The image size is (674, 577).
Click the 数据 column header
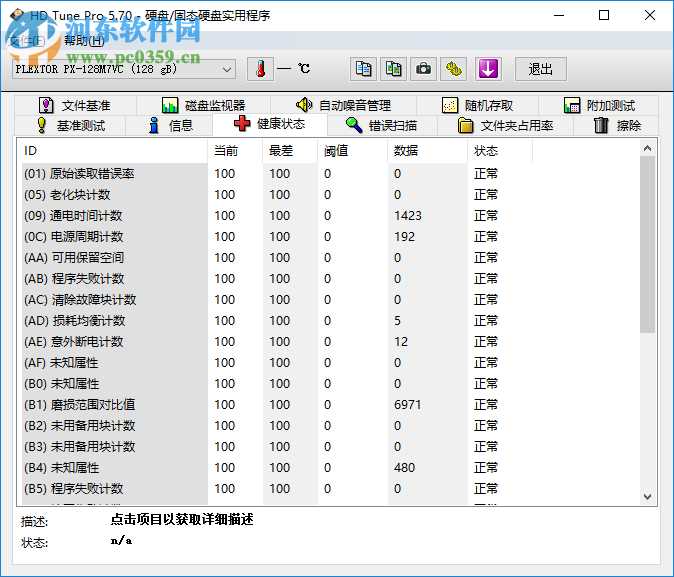(406, 151)
